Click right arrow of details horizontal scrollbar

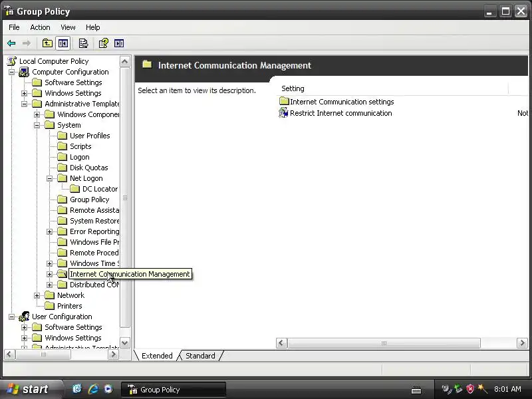(x=522, y=342)
